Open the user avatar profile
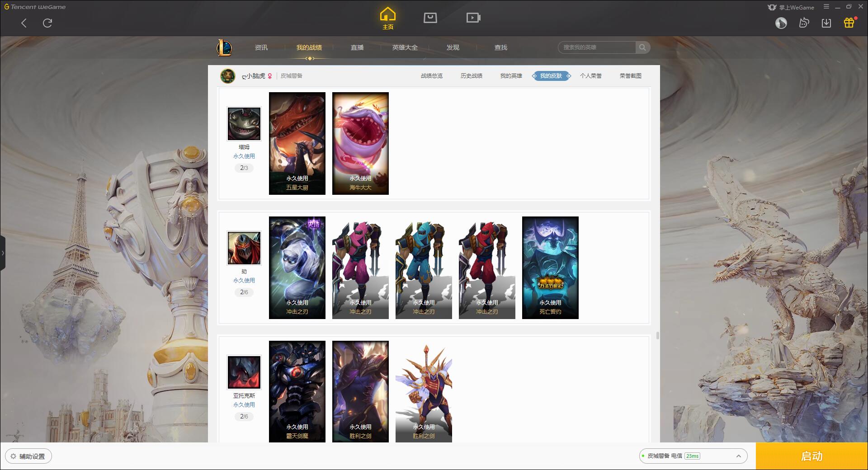Image resolution: width=868 pixels, height=470 pixels. pos(781,23)
